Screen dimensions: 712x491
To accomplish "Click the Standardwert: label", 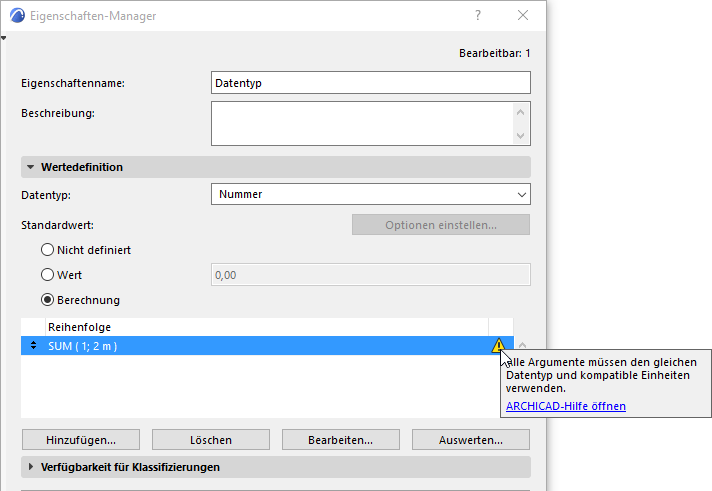I will coord(57,225).
